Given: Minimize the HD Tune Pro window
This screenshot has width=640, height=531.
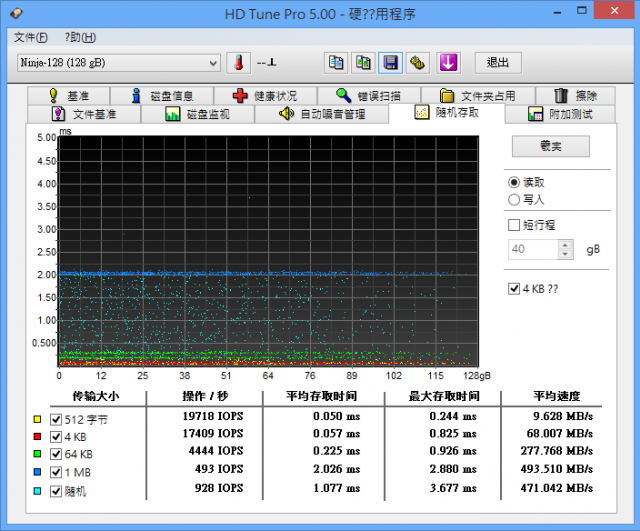Looking at the screenshot, I should click(558, 11).
